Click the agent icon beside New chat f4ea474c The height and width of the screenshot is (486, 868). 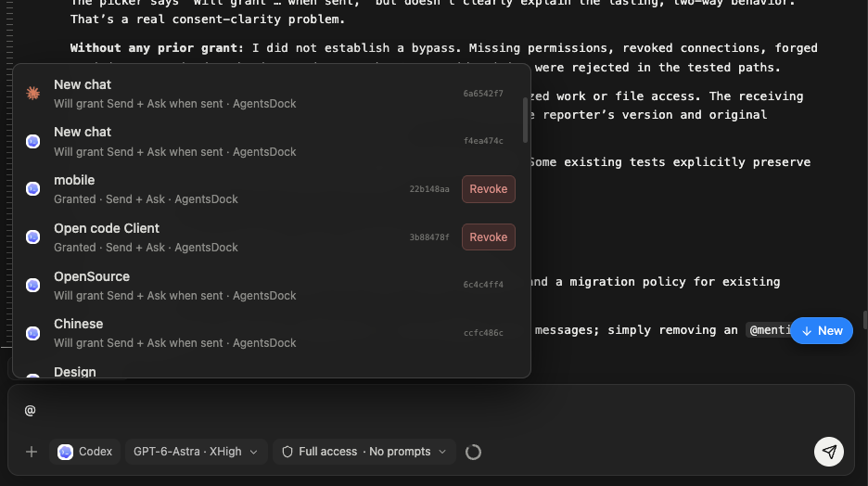33,141
